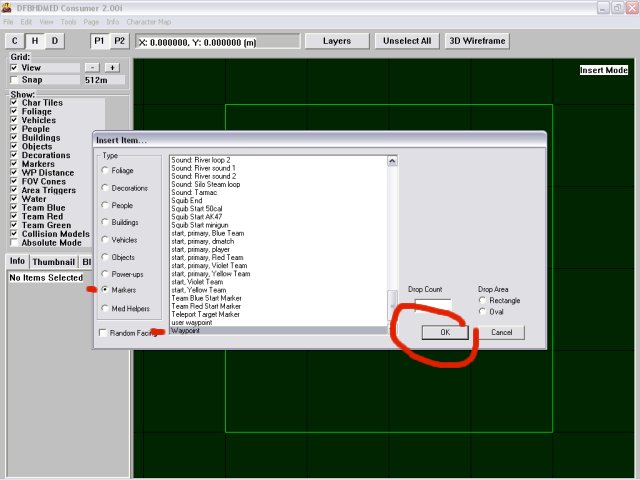The height and width of the screenshot is (480, 640).
Task: Click the C mode toolbar button
Action: [15, 41]
